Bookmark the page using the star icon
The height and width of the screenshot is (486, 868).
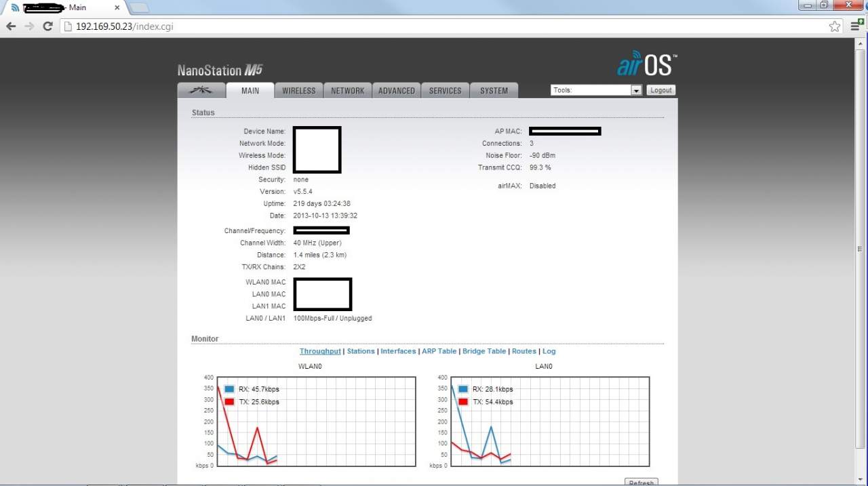[x=835, y=26]
